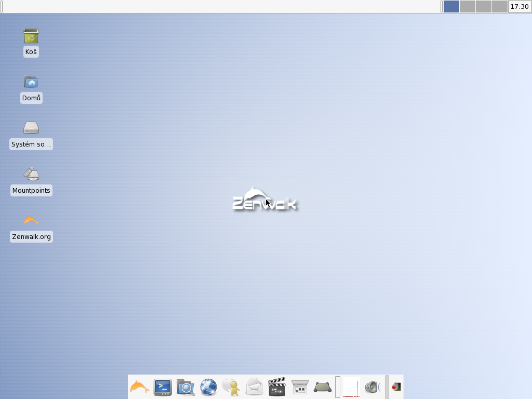
Task: Open the settings manager panel icon
Action: click(x=300, y=387)
